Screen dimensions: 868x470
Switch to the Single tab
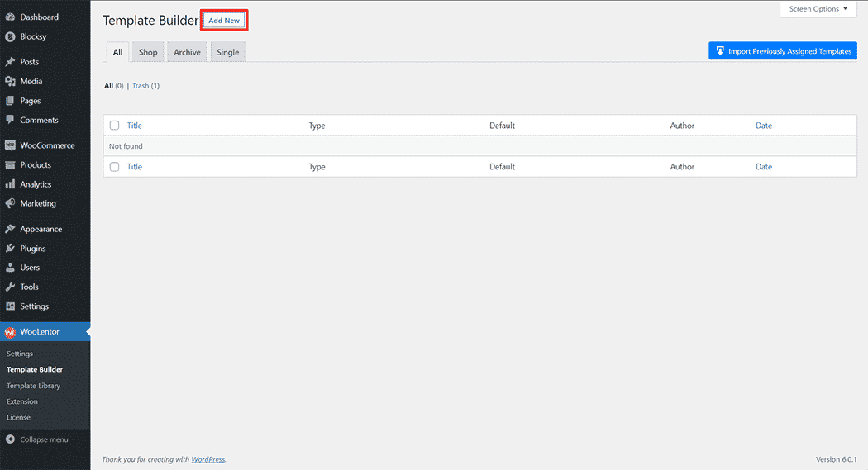tap(228, 52)
